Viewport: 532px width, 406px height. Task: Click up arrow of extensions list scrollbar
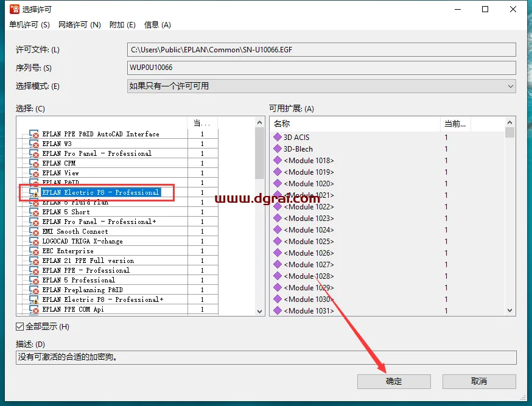coord(509,122)
